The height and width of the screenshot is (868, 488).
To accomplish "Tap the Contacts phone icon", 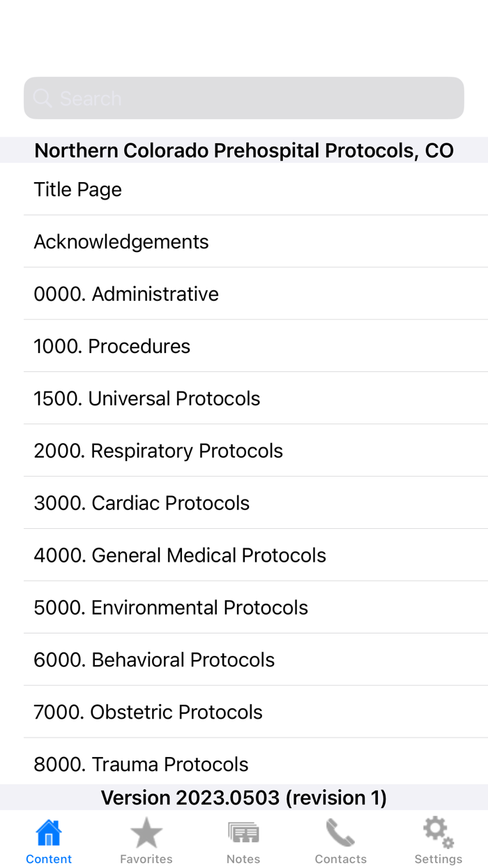I will [341, 832].
